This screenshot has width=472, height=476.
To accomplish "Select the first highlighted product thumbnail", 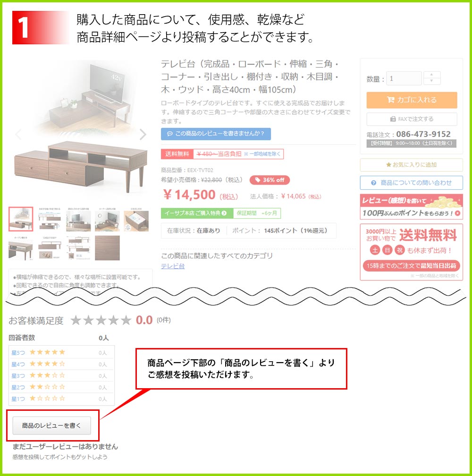I will click(21, 219).
